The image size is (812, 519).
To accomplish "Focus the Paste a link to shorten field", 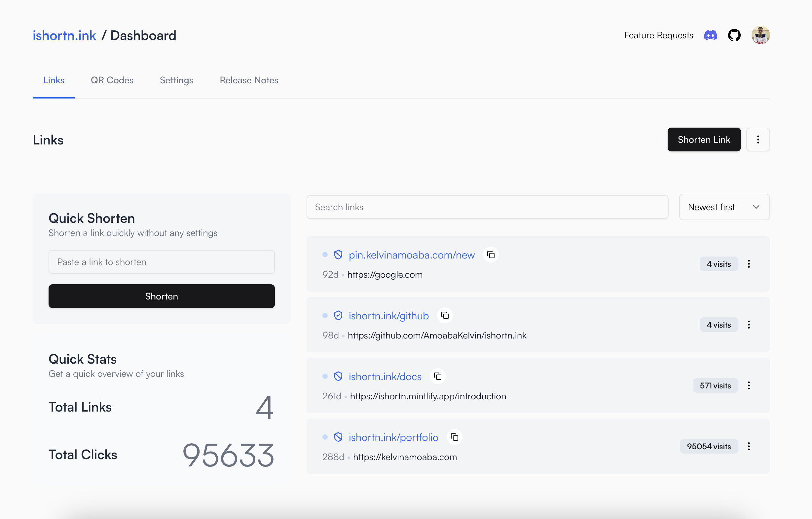I will pyautogui.click(x=162, y=262).
